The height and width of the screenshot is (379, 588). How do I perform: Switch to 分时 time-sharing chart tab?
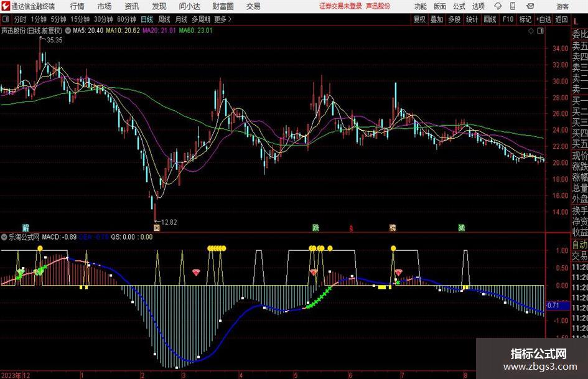coord(21,19)
